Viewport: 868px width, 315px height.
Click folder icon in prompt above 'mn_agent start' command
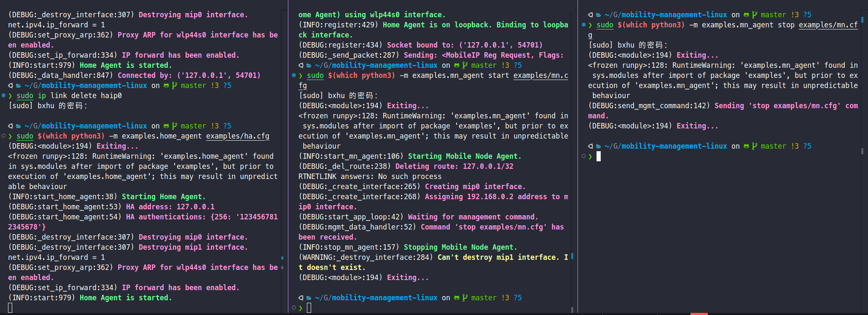309,65
